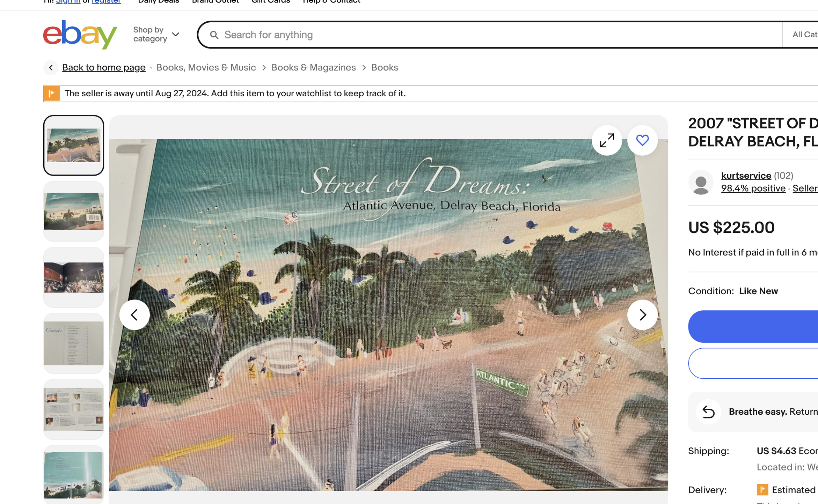Screen dimensions: 818x504
Task: Click the orange flag icon in seller notice
Action: [51, 94]
